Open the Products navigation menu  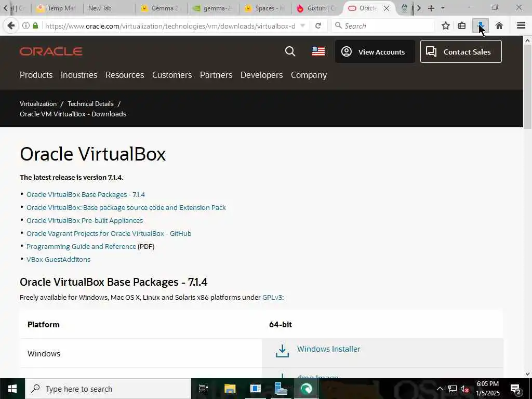(36, 75)
